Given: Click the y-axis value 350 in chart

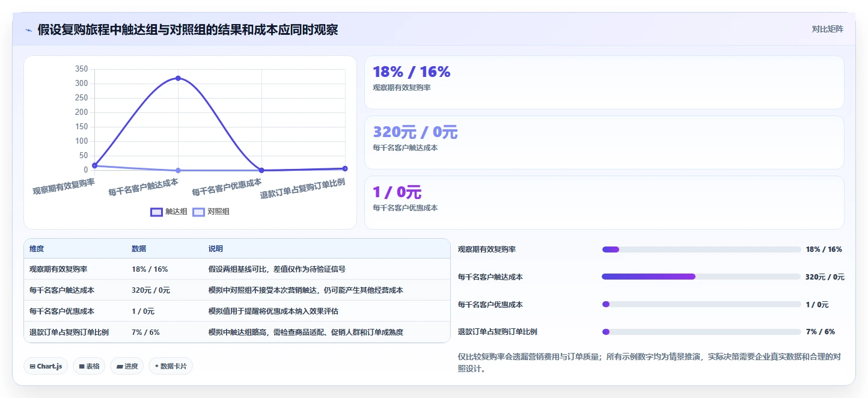Looking at the screenshot, I should [82, 69].
